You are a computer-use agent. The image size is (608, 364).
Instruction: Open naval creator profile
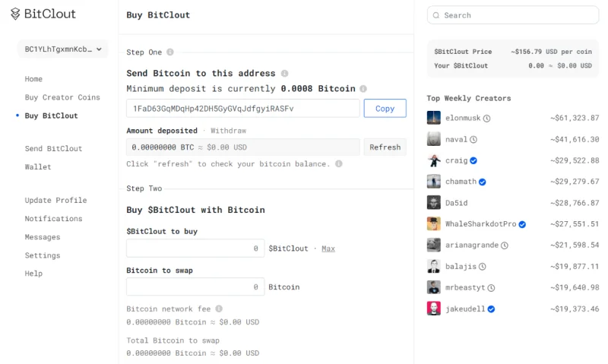coord(457,139)
